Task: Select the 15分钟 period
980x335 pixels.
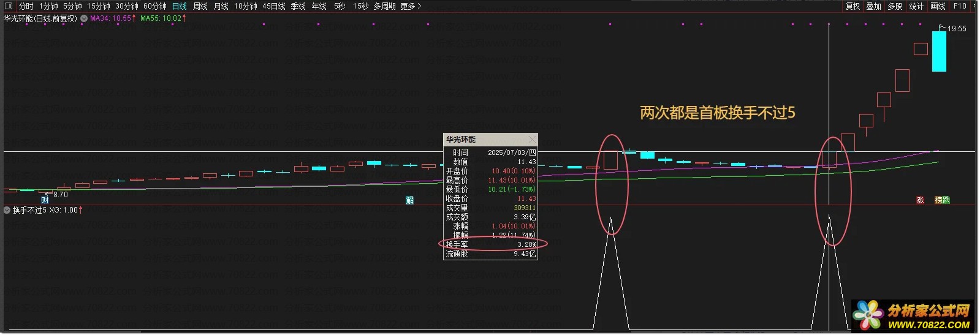Action: point(99,6)
